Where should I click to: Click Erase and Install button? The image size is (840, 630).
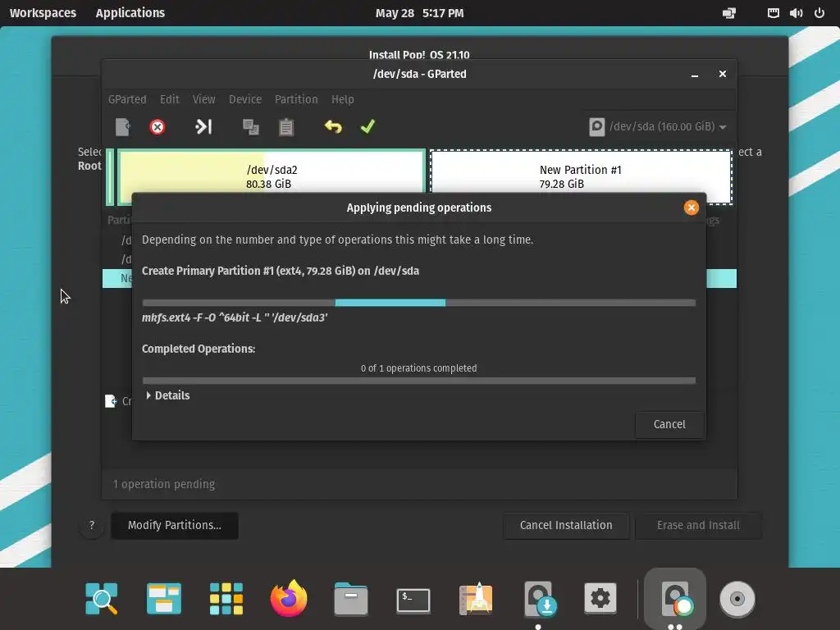point(698,526)
